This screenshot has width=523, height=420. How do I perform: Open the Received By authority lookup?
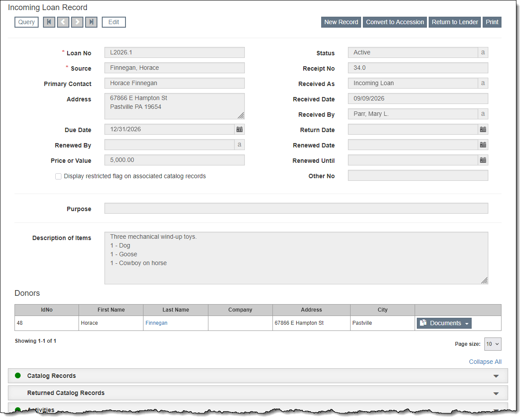point(483,114)
